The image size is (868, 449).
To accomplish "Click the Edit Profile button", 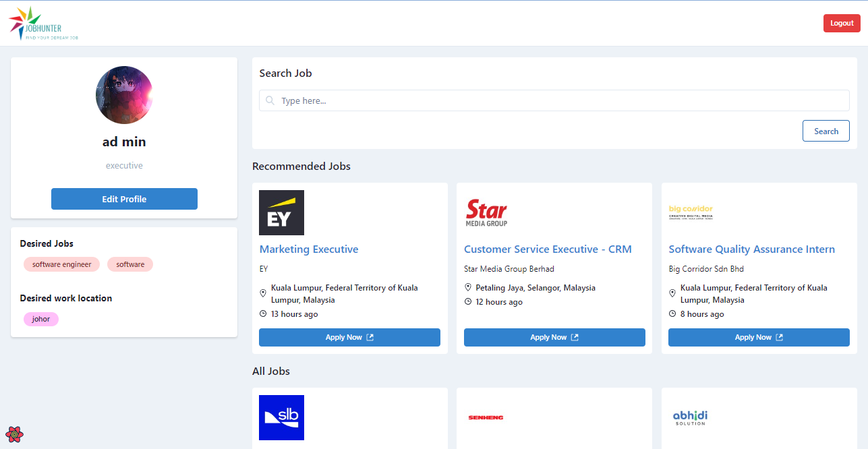I will [x=124, y=199].
